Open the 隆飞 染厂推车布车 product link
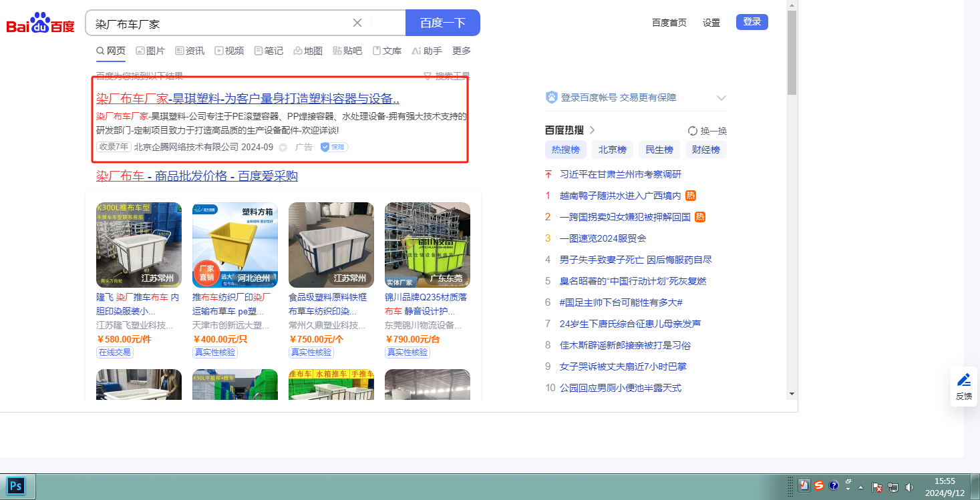The height and width of the screenshot is (500, 980). point(138,304)
